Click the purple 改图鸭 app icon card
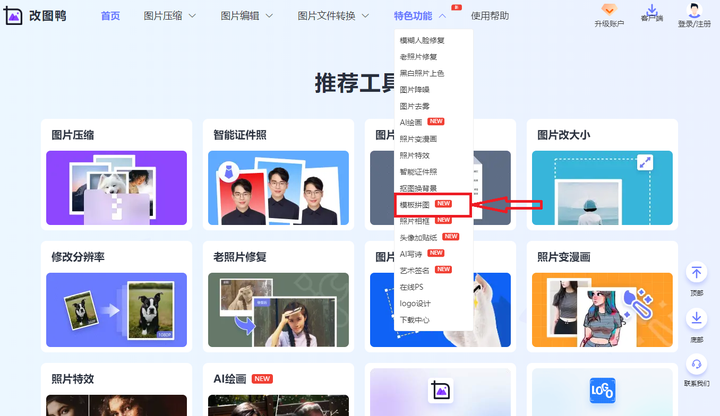This screenshot has width=720, height=416. 440,391
